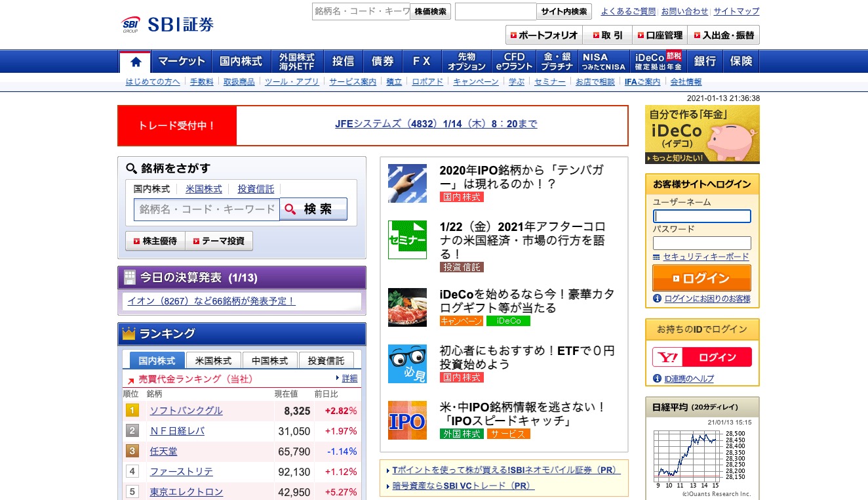Open 先物オプション menu
Image resolution: width=868 pixels, height=500 pixels.
click(467, 62)
